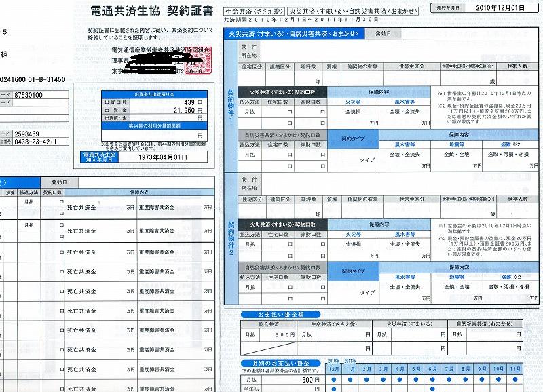This screenshot has height=392, width=543.
Task: Click the blue 火災共済・自然災害共済 section header
Action: click(295, 34)
